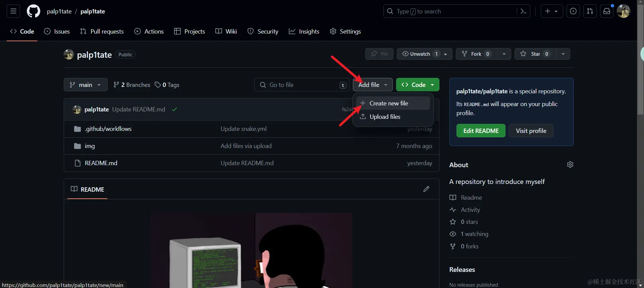
Task: Open the README.md file
Action: click(x=101, y=163)
